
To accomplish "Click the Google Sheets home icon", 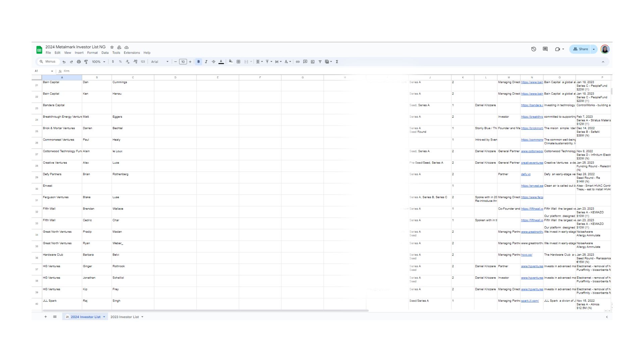I will (39, 50).
